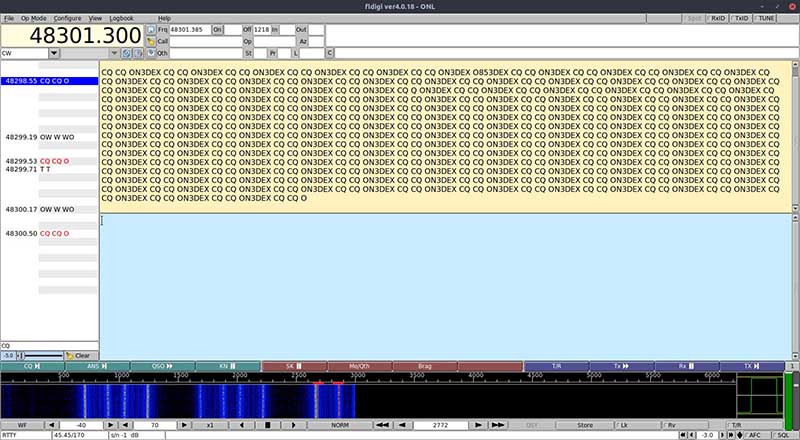The width and height of the screenshot is (800, 440).
Task: Increase waterfall lower level from -40
Action: click(111, 425)
